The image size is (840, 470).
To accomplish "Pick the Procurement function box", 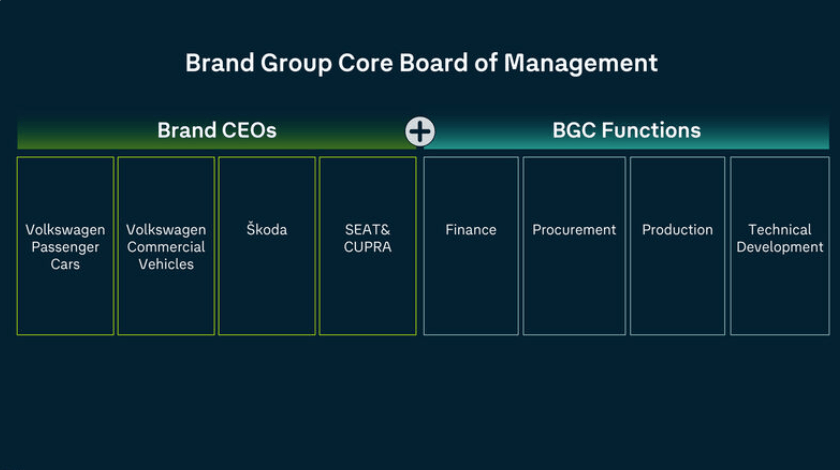I will tap(574, 246).
